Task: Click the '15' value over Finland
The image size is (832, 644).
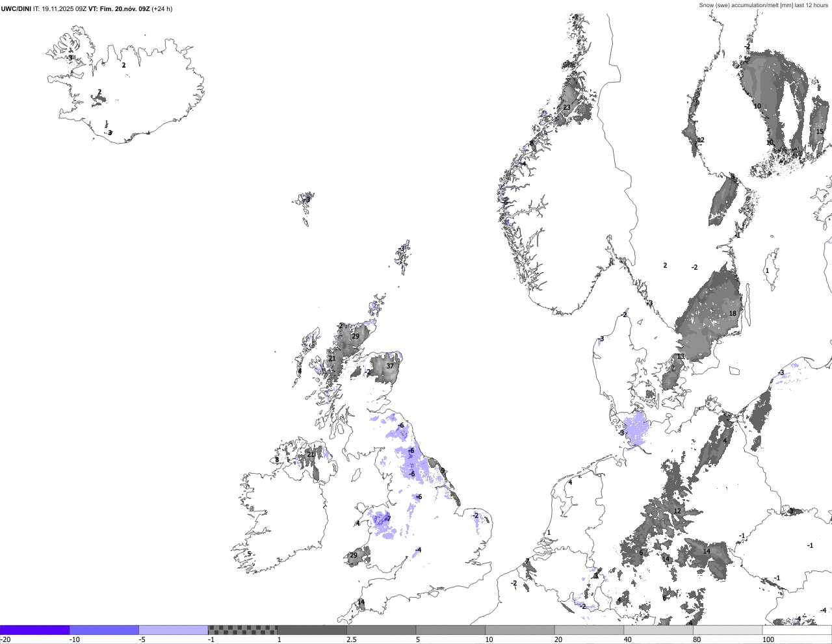Action: [820, 131]
